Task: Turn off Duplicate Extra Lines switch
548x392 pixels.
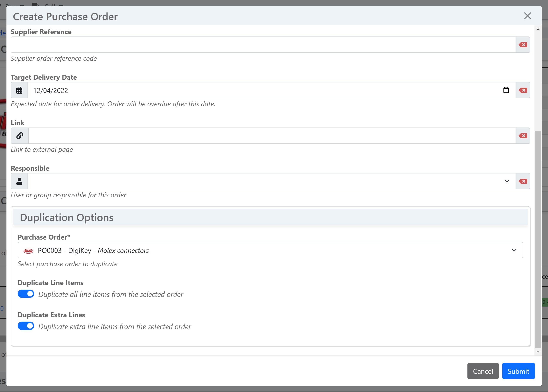Action: (x=26, y=326)
